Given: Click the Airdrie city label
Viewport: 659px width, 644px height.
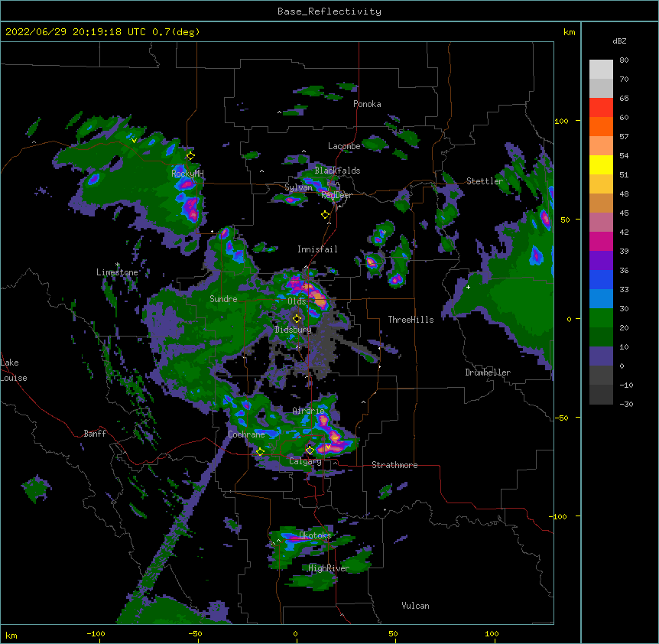Looking at the screenshot, I should click(309, 411).
